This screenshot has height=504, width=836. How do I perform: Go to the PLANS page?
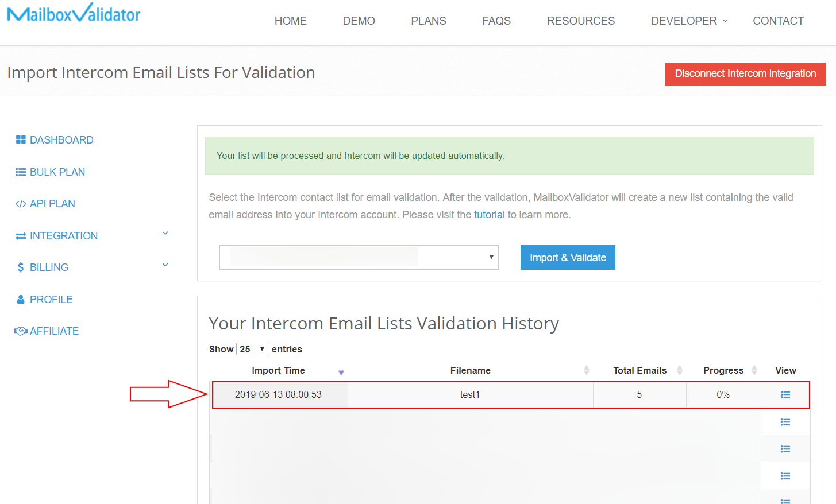click(x=428, y=21)
